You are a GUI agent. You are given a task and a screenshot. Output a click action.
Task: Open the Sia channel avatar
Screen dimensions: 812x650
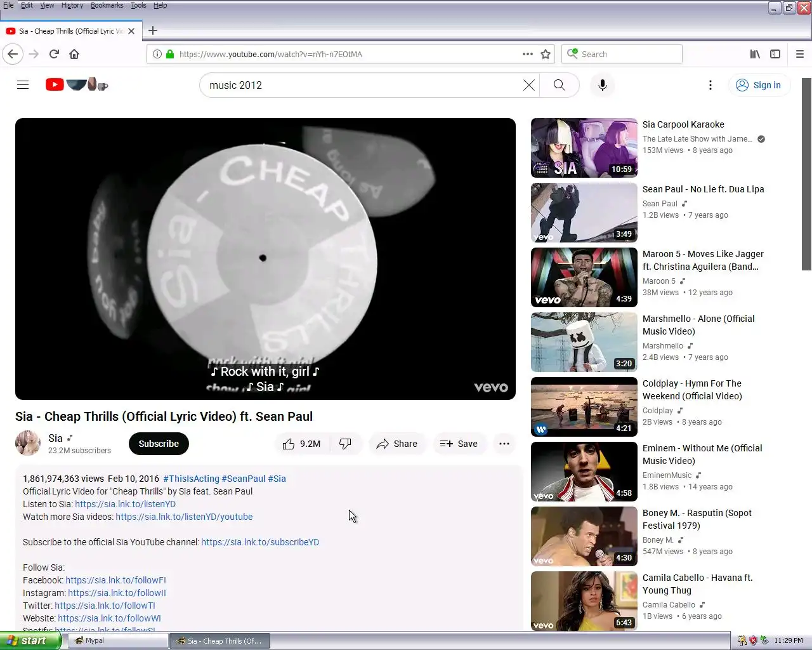point(28,443)
